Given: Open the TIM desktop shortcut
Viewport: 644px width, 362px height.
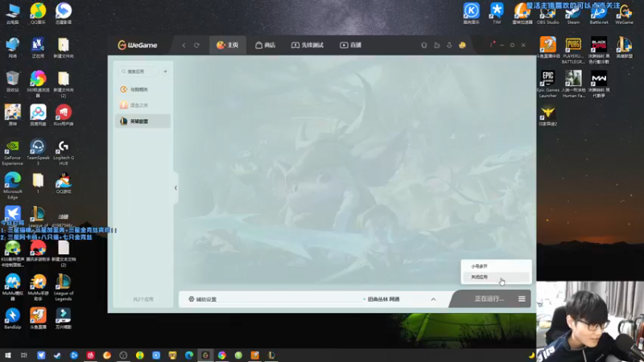Looking at the screenshot, I should point(497,14).
